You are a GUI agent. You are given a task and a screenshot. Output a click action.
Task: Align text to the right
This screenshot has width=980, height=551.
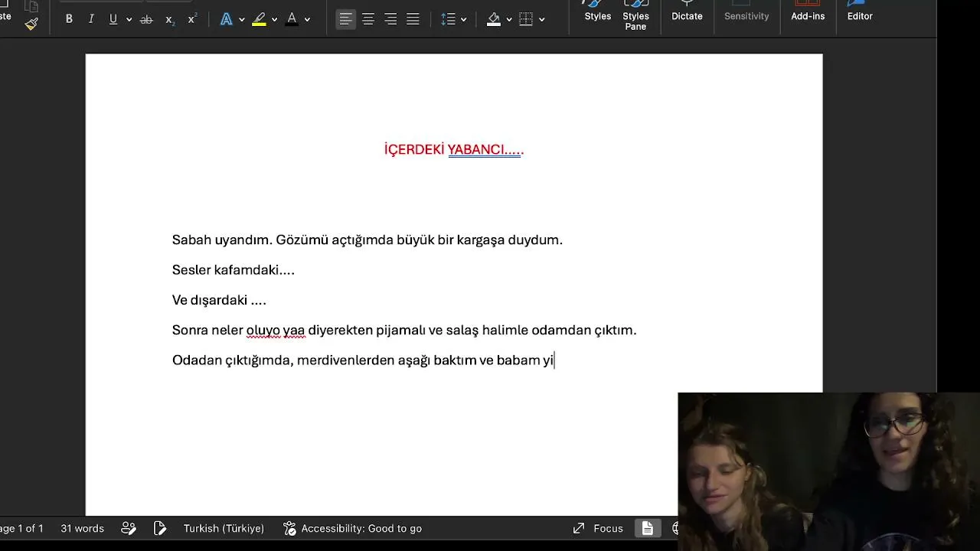[390, 19]
